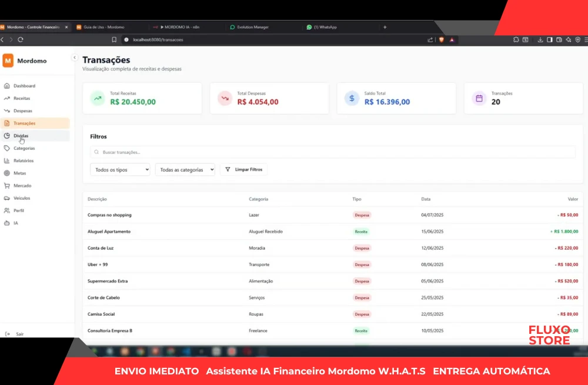
Task: Switch to the WhatsApp browser tab
Action: 325,27
